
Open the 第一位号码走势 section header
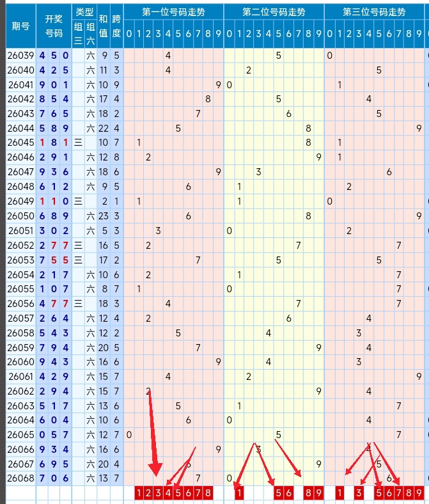[173, 12]
